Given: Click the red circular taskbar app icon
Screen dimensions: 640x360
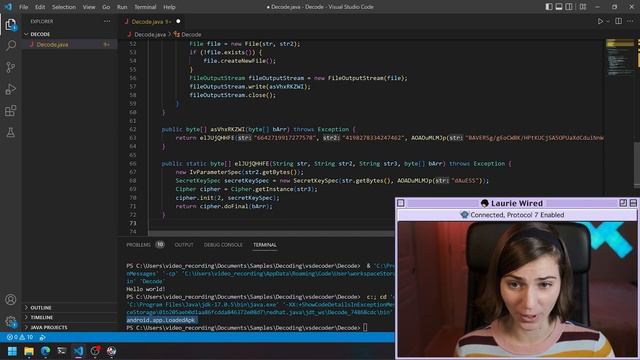Looking at the screenshot, I should tap(95, 351).
